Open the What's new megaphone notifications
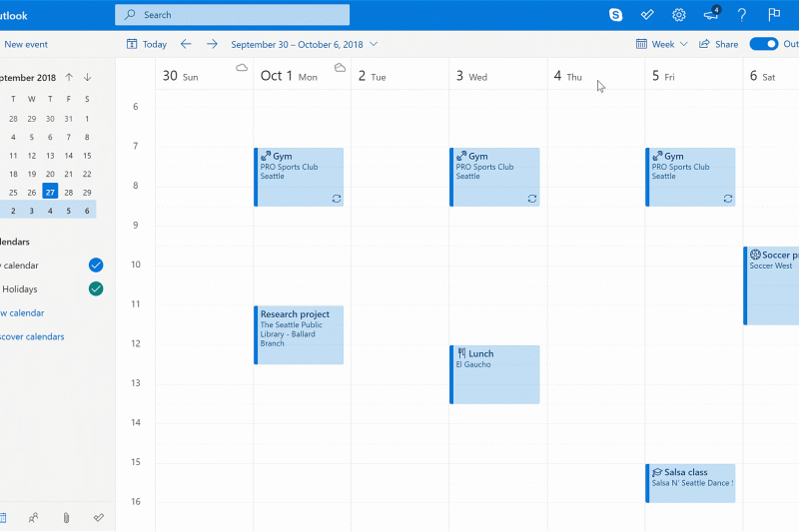This screenshot has width=799, height=532. (711, 14)
